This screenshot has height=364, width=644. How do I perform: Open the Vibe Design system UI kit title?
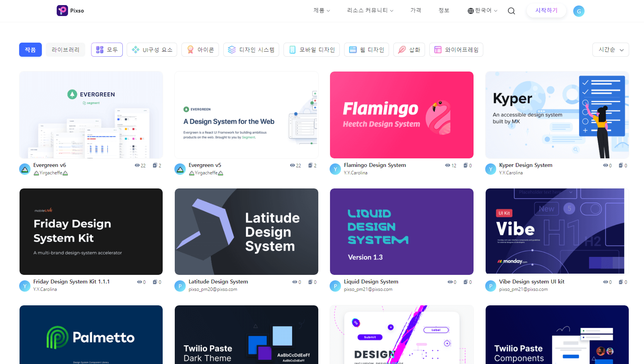(532, 282)
